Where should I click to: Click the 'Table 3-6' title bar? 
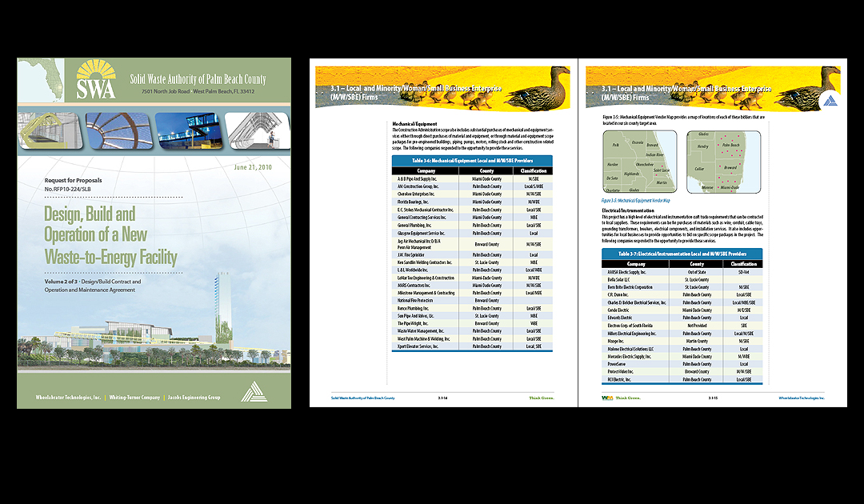(x=472, y=161)
